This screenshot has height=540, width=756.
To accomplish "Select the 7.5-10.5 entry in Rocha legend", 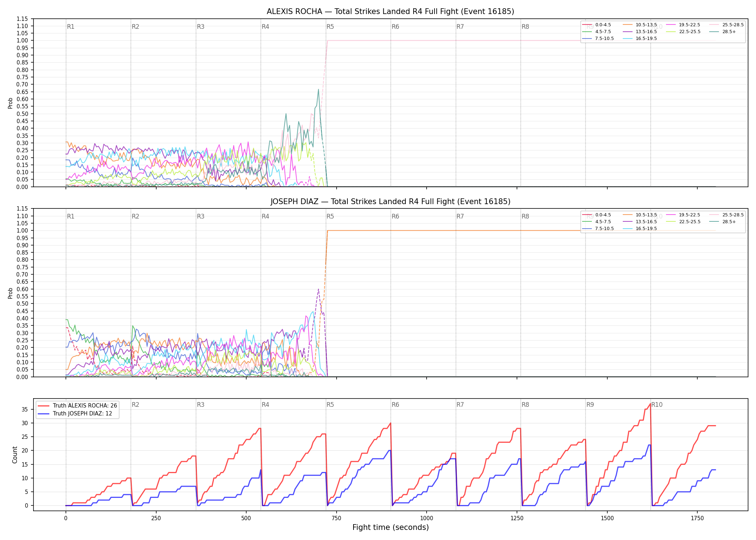I will click(x=598, y=39).
